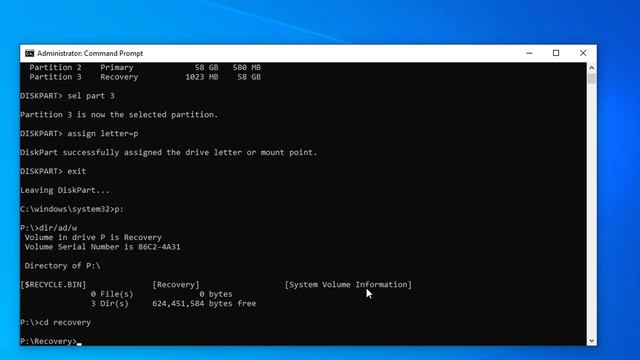This screenshot has height=360, width=640.
Task: Click the '0 File(s) 0 bytes' line
Action: (162, 294)
